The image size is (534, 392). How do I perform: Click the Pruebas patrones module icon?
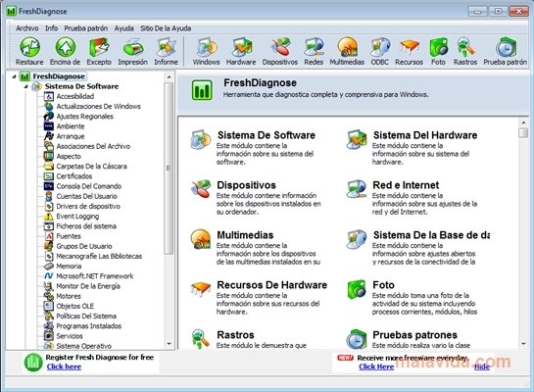pos(357,338)
